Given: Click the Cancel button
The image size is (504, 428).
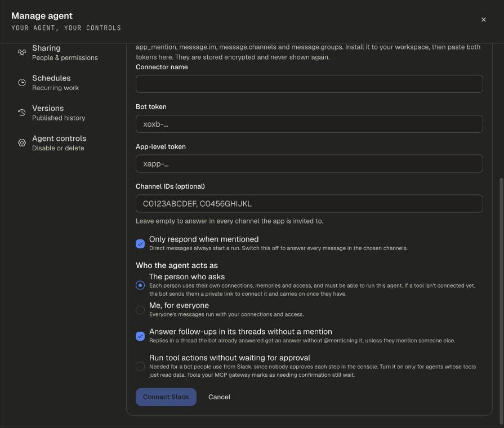Looking at the screenshot, I should point(219,397).
